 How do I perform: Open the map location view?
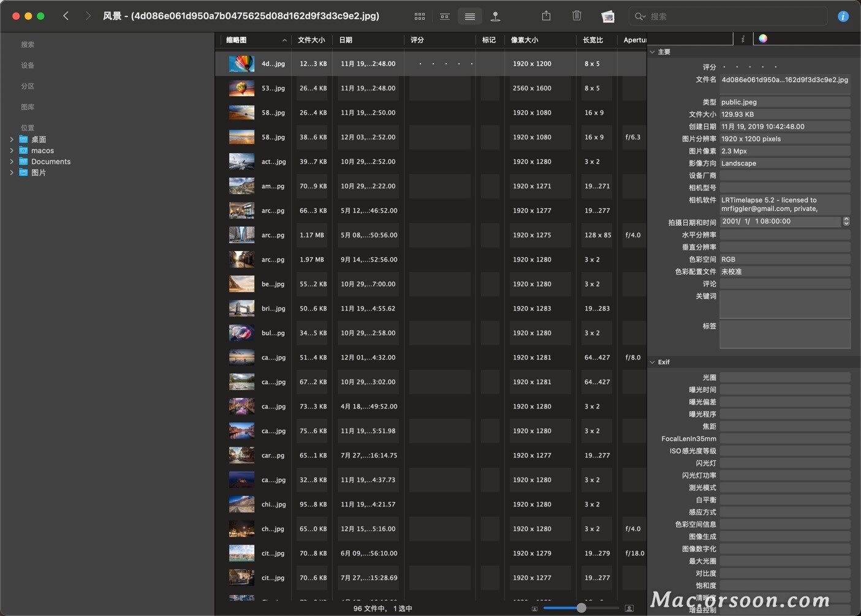coord(495,17)
